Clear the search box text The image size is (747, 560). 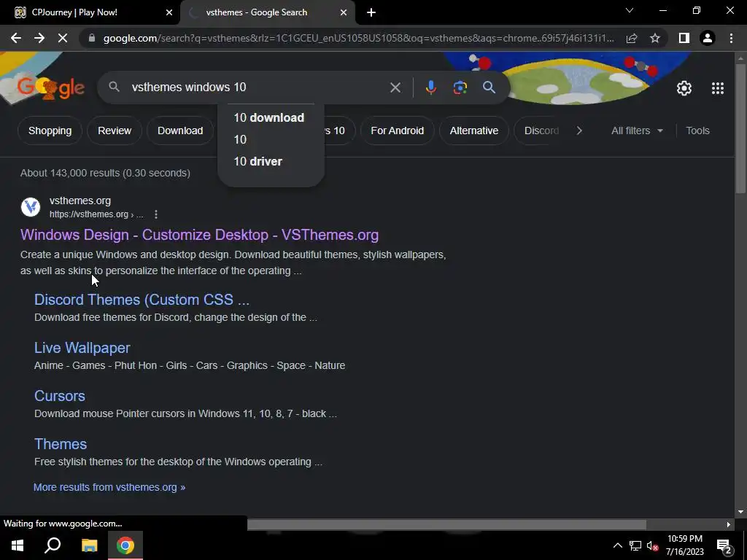pos(395,87)
